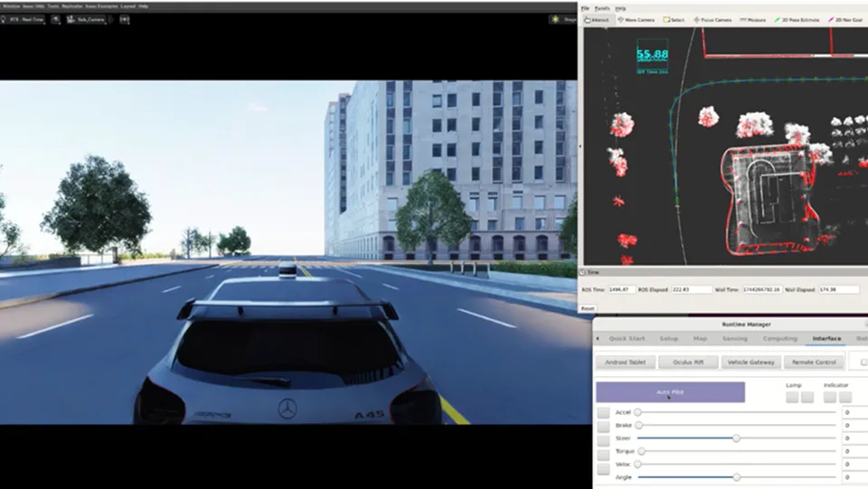
Task: Click the Wall Time value field
Action: tap(761, 289)
